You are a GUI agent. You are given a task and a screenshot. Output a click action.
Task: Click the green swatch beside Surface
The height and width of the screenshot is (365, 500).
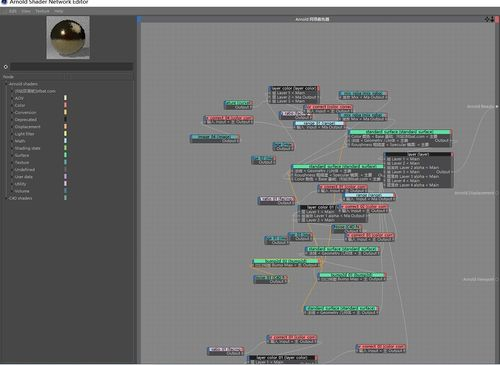[x=65, y=155]
